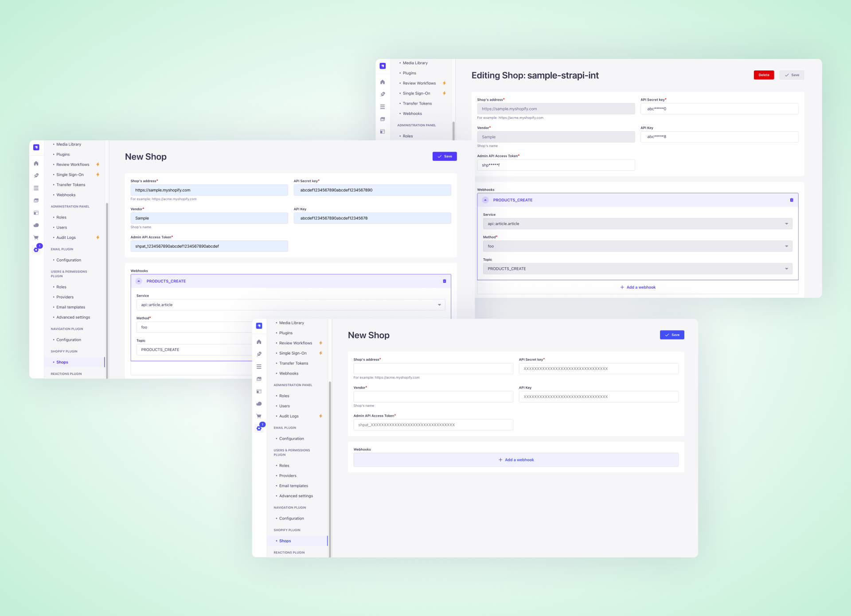Click Strapi logo in front New Shop window

click(x=259, y=326)
